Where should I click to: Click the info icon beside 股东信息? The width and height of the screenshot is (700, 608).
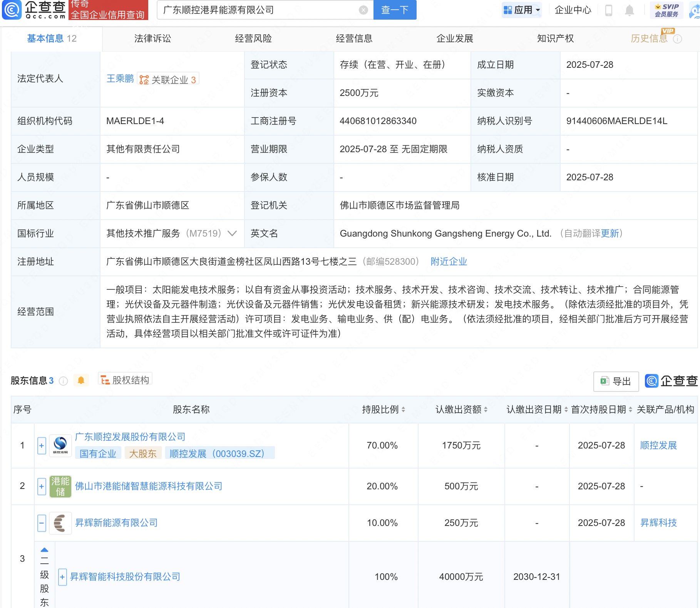pos(64,381)
